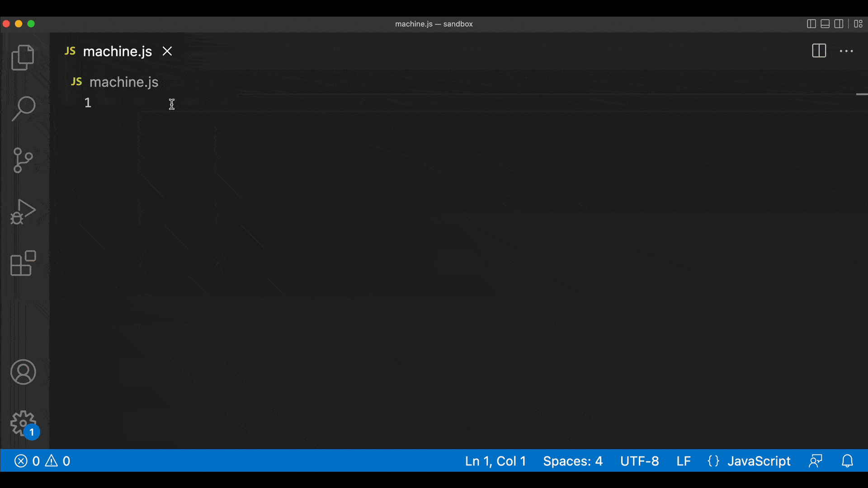Screen dimensions: 868x488
Task: Change indentation via Spaces: 4
Action: pos(573,461)
